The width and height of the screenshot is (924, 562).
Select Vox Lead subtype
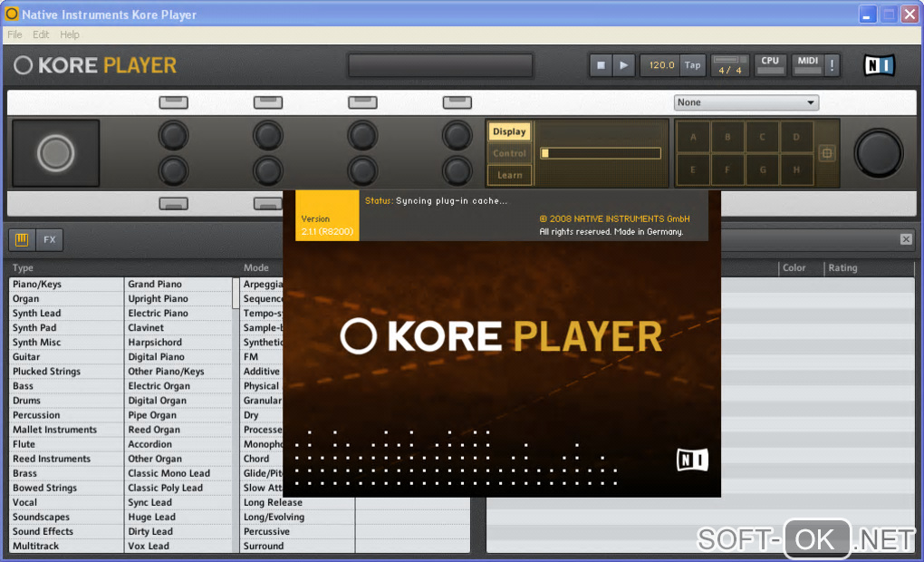tap(178, 546)
